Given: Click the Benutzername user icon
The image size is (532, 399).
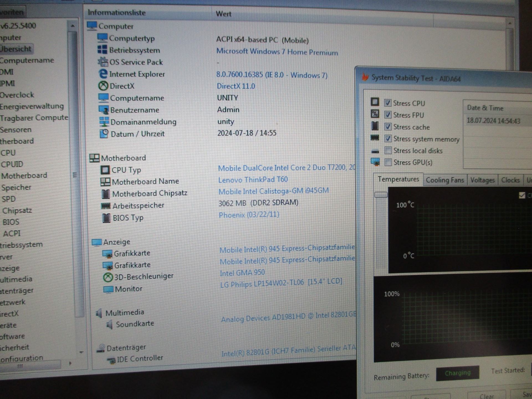Looking at the screenshot, I should coord(104,110).
